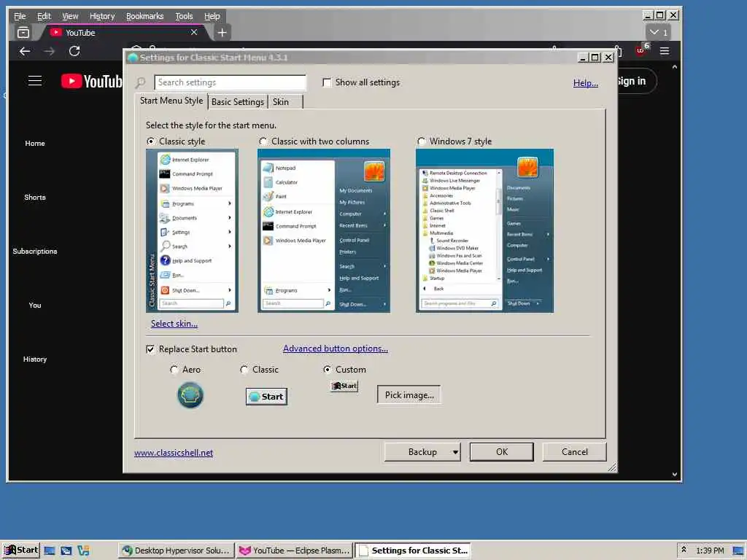Click the taskbar clock showing 1:39 PM
Image resolution: width=747 pixels, height=560 pixels.
pyautogui.click(x=710, y=551)
